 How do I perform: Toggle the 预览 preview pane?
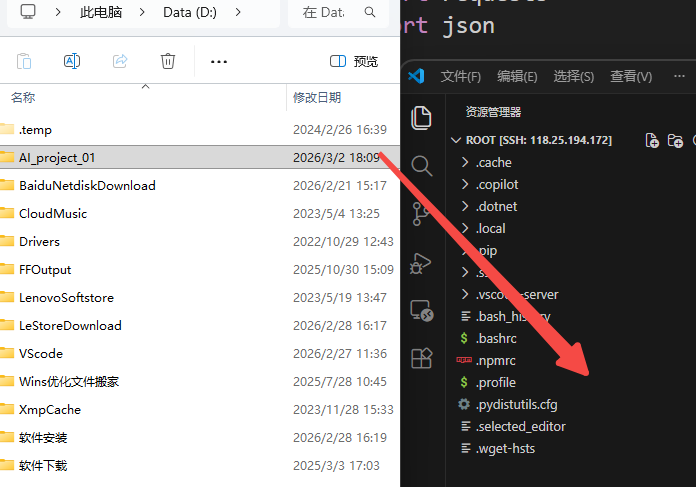pos(354,61)
